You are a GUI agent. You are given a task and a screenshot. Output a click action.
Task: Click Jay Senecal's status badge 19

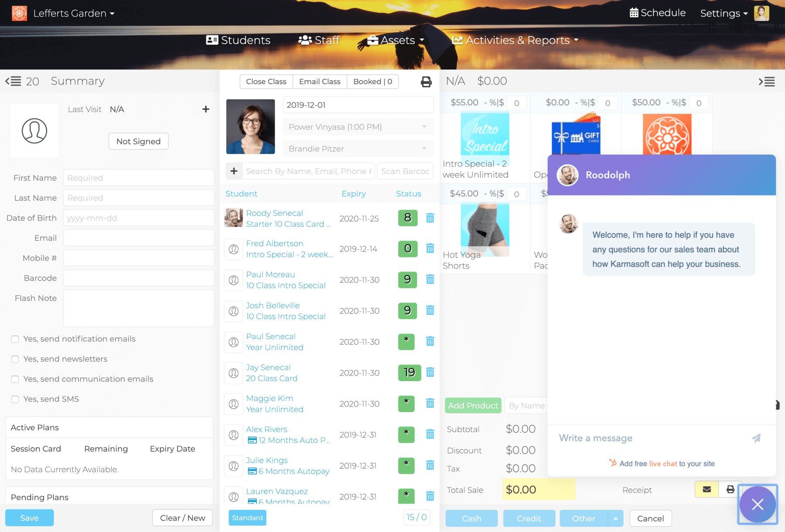click(x=410, y=372)
